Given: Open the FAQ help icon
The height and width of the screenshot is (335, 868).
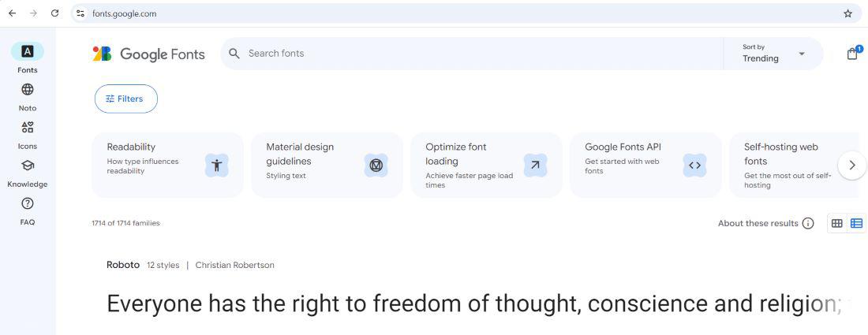Looking at the screenshot, I should (x=27, y=203).
